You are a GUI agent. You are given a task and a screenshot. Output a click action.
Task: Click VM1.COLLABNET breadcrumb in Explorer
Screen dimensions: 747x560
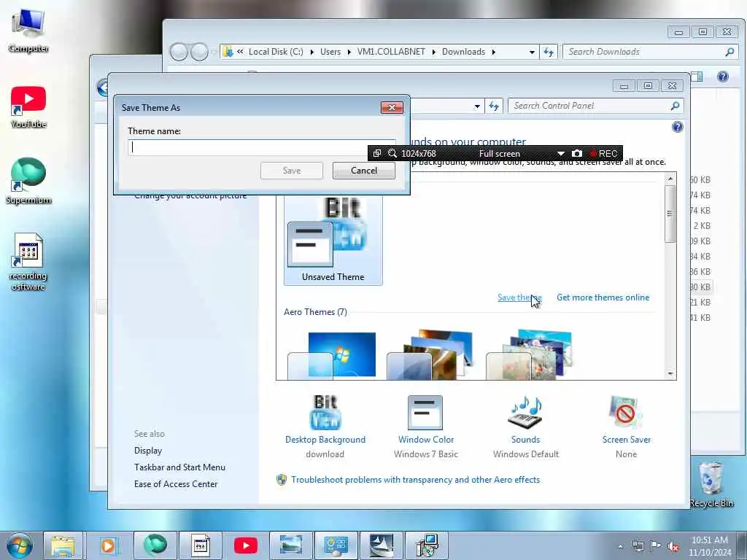[391, 52]
